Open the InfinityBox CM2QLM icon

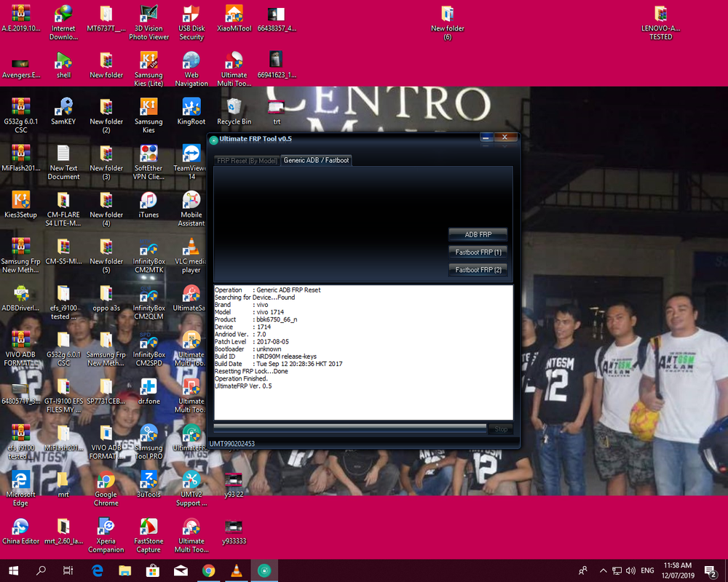[149, 302]
